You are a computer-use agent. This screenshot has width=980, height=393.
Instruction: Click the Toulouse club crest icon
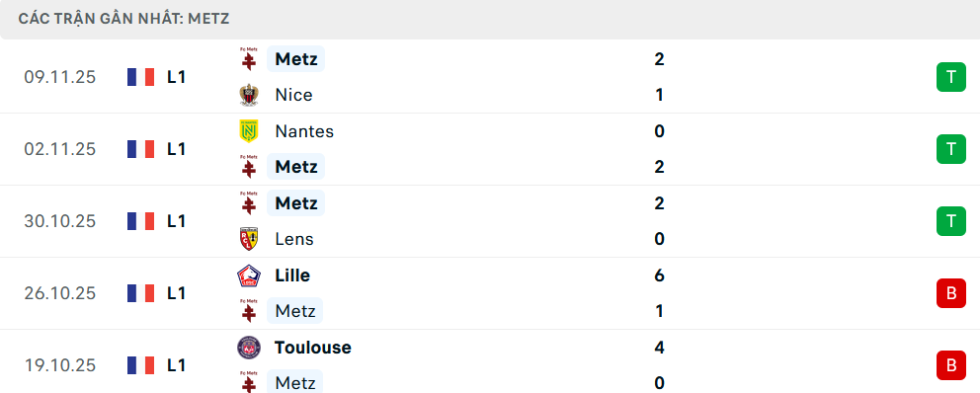[x=249, y=348]
